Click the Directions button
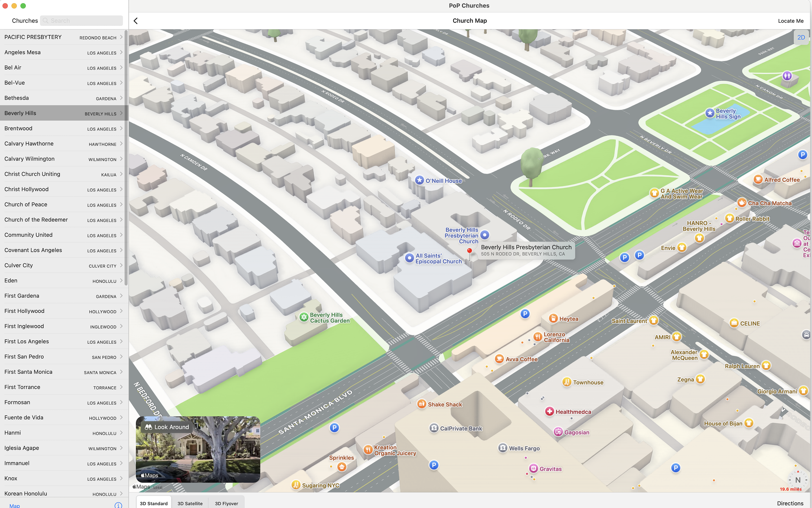 click(790, 503)
